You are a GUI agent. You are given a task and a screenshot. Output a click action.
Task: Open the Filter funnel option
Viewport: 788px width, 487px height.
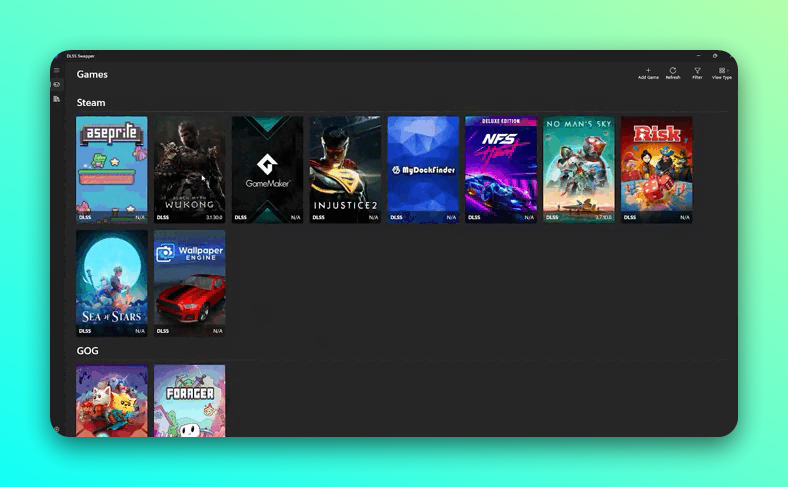[697, 73]
